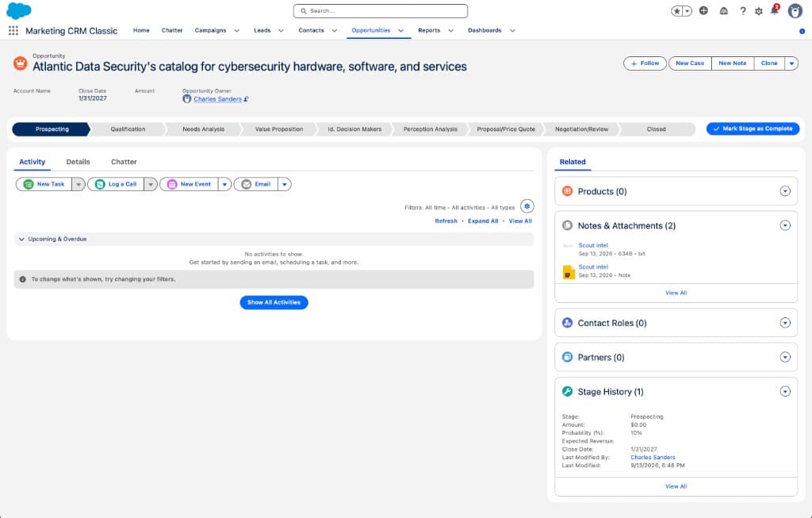The image size is (812, 518).
Task: Click the Refresh link
Action: click(x=446, y=221)
